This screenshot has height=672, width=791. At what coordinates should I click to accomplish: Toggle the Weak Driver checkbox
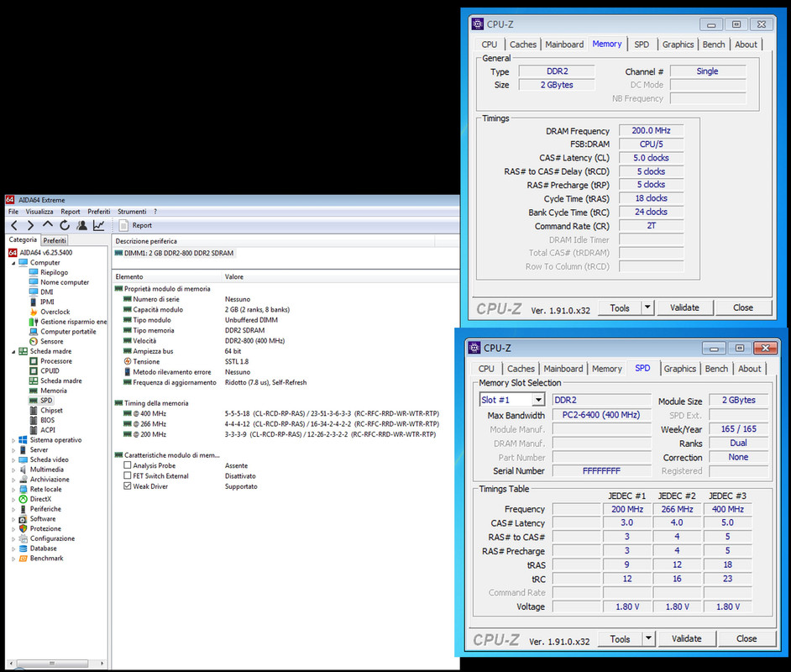(x=128, y=486)
